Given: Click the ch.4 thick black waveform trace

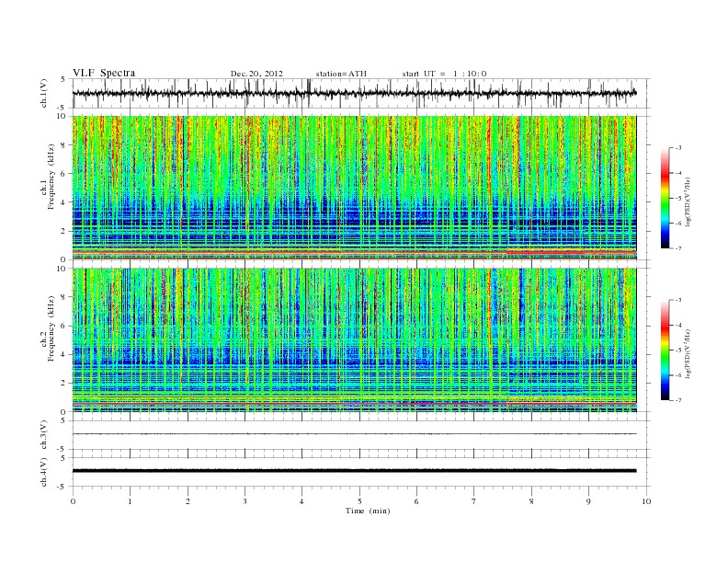Looking at the screenshot, I should point(354,471).
